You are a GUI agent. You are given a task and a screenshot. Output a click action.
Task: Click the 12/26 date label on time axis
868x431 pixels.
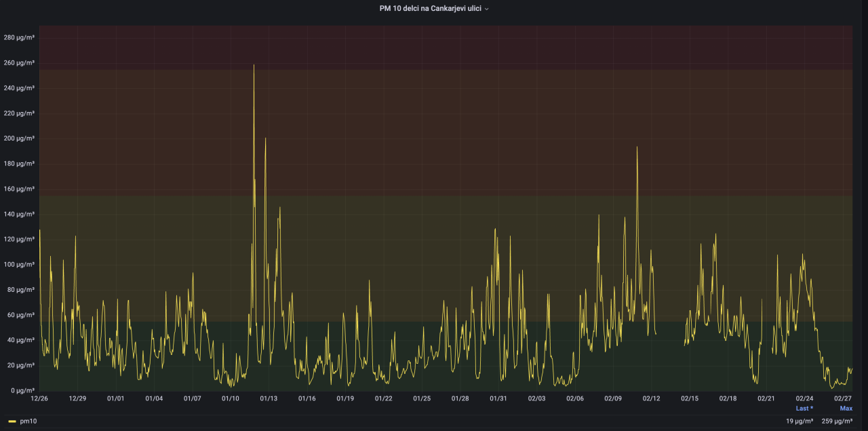pos(39,398)
